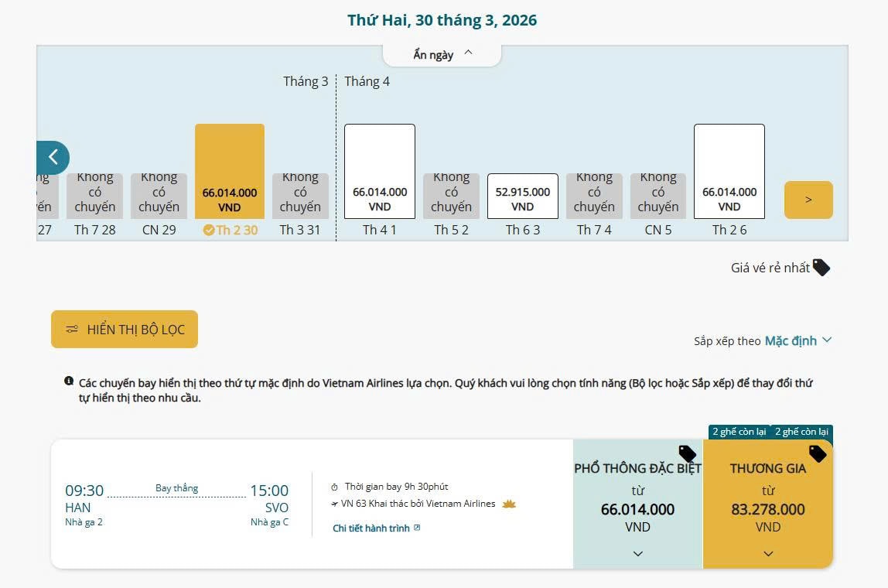The image size is (888, 588).
Task: Click the previous dates left arrow
Action: [x=53, y=157]
